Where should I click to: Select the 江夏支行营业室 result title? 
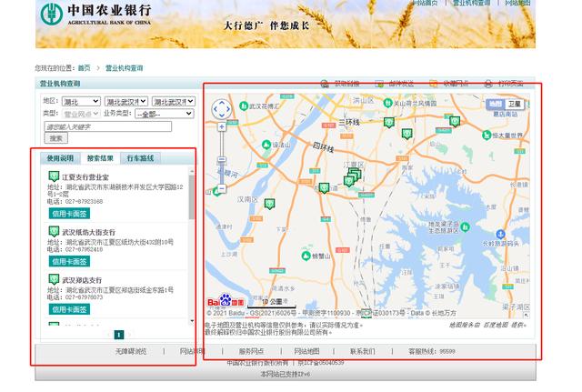pyautogui.click(x=85, y=177)
